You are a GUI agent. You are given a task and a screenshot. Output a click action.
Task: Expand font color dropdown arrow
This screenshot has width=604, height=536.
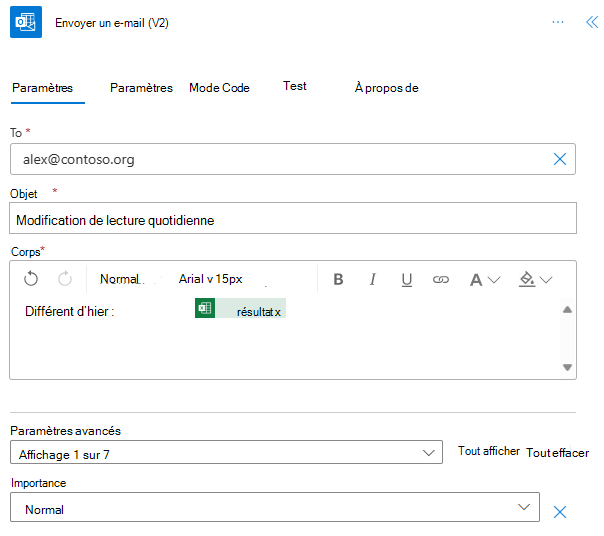494,280
